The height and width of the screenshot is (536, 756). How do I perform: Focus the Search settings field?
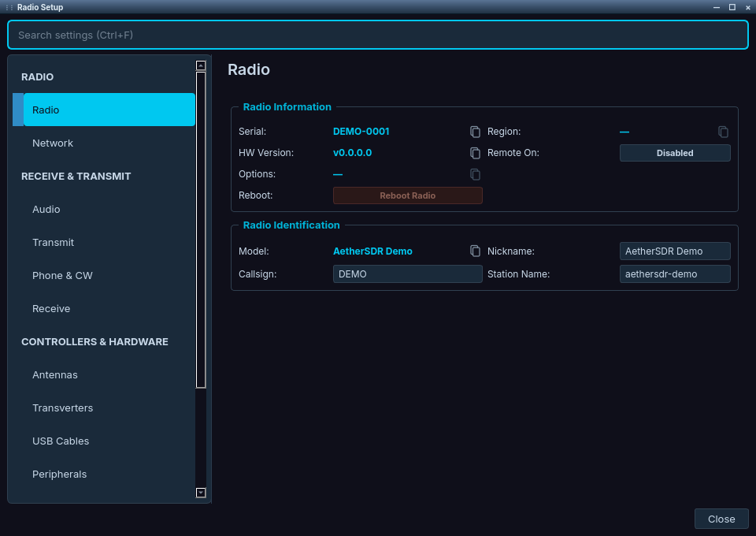(x=378, y=35)
